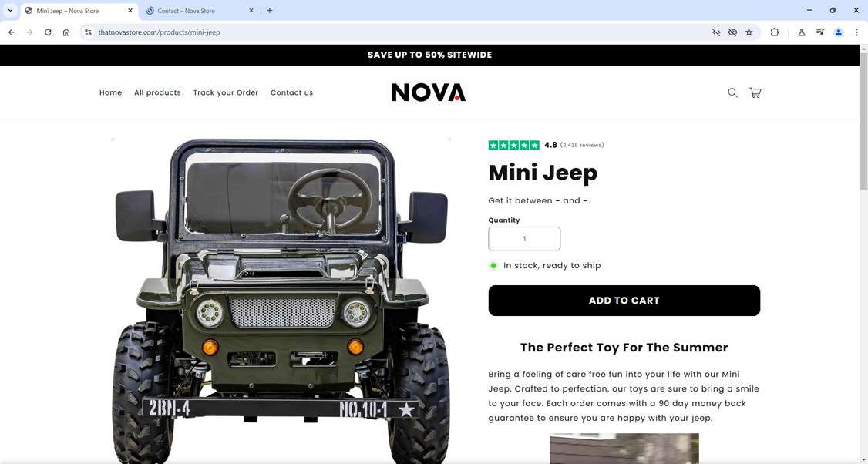The height and width of the screenshot is (464, 868).
Task: Open Track your Order page
Action: click(x=226, y=93)
